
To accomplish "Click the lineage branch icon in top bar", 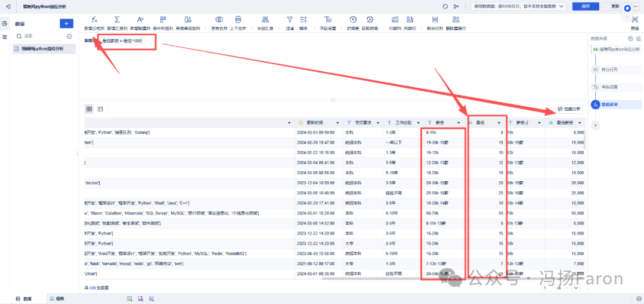I will [456, 7].
